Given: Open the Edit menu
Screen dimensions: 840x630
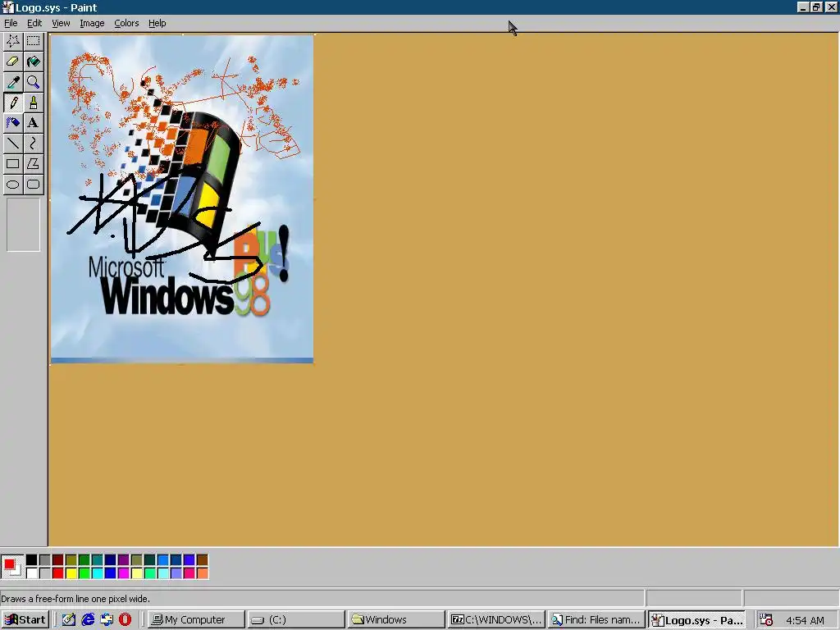Looking at the screenshot, I should pos(34,23).
